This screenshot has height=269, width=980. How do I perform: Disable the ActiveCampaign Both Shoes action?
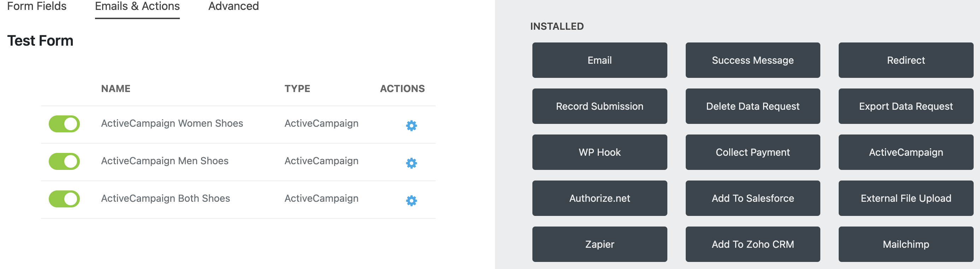[x=64, y=199]
